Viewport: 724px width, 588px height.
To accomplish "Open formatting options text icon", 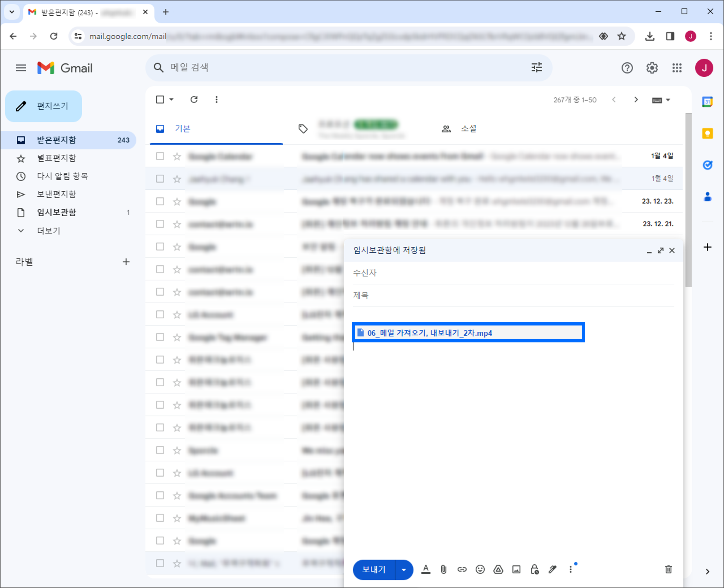I will point(426,569).
